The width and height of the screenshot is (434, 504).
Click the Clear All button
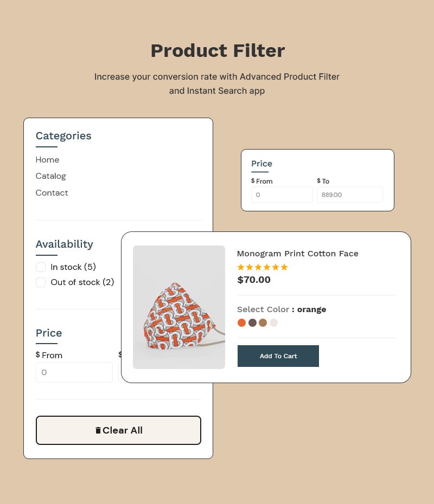(x=118, y=430)
